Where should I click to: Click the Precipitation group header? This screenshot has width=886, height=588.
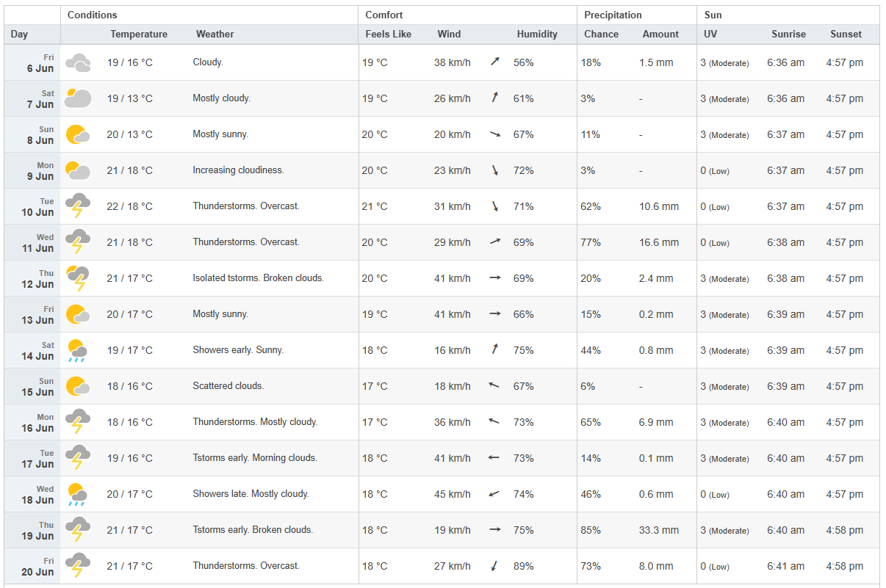613,15
